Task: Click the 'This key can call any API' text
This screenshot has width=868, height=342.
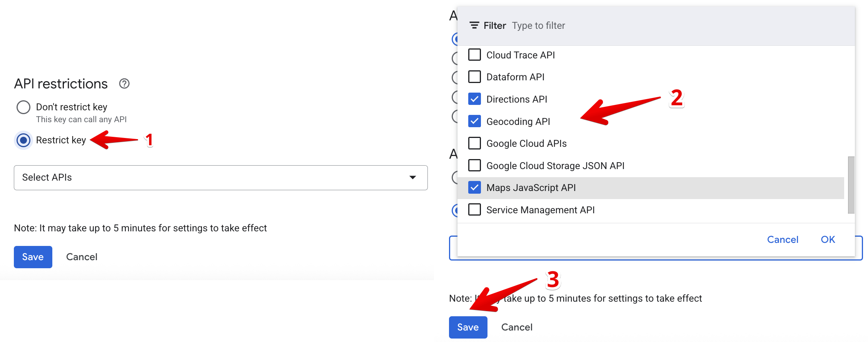Action: coord(81,120)
